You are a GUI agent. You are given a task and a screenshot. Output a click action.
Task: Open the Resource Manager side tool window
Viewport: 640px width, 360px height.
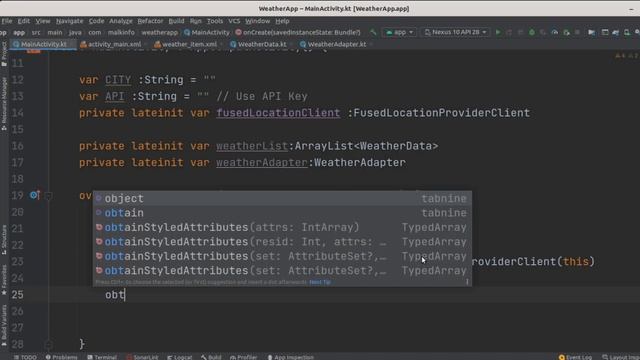click(4, 104)
